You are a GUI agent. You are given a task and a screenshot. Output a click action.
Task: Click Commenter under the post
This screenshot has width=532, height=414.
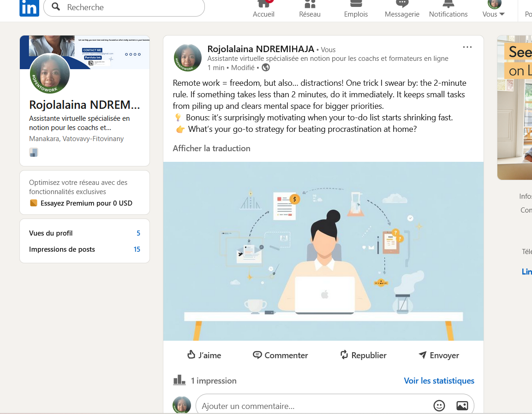280,355
